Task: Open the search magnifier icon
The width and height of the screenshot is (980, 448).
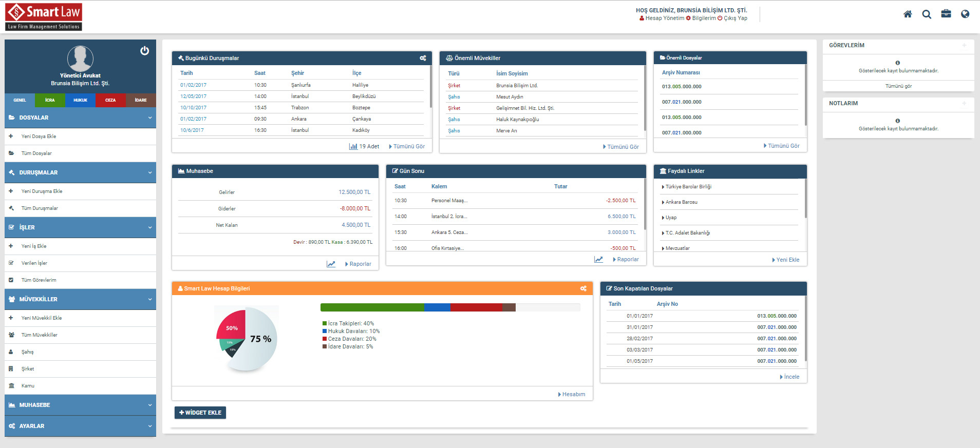Action: coord(927,14)
